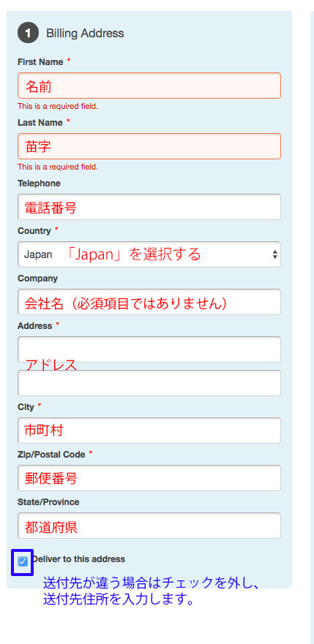
Task: Click the Last Name label
Action: (40, 122)
